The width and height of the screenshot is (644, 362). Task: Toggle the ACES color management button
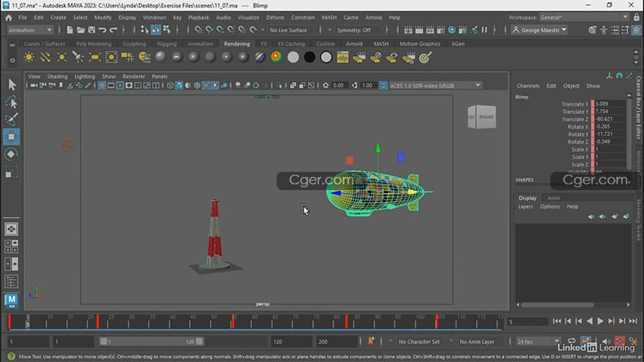[383, 86]
